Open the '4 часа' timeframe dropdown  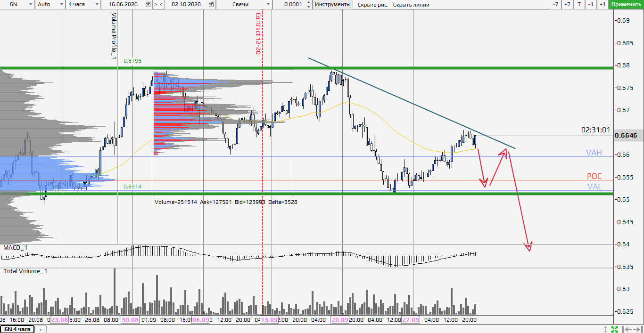pyautogui.click(x=97, y=4)
